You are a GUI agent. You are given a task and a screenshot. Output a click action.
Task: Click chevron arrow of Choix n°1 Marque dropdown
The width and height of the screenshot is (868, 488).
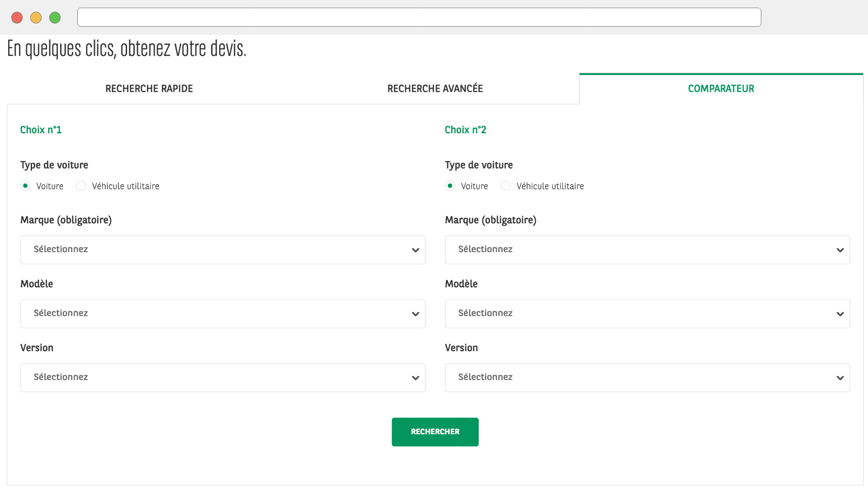(x=415, y=250)
